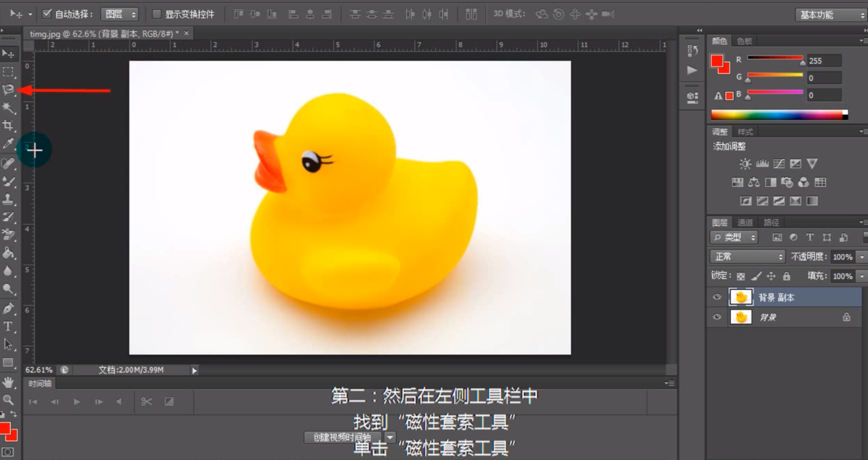
Task: Select the 时间轴 panel tab
Action: (39, 383)
